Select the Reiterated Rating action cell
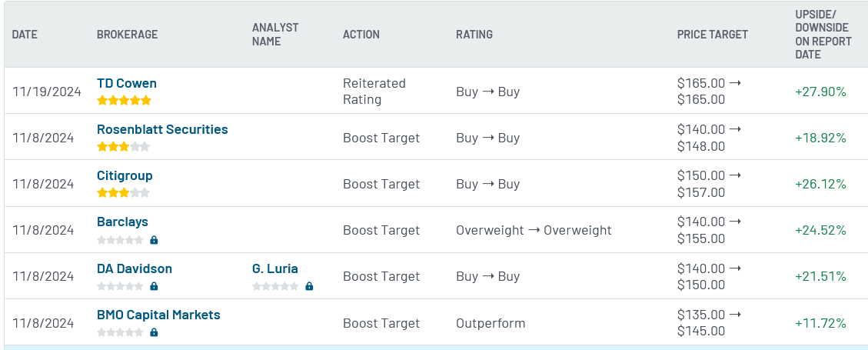 tap(374, 92)
